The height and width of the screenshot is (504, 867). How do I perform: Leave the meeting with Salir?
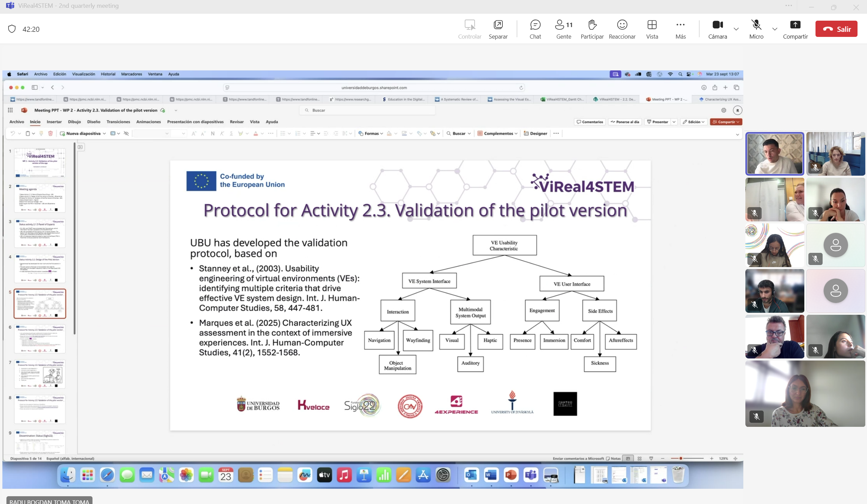[836, 29]
